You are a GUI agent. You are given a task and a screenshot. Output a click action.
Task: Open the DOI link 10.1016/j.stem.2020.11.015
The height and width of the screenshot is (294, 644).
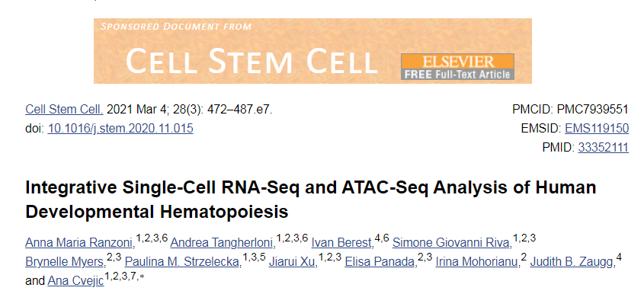coord(120,129)
